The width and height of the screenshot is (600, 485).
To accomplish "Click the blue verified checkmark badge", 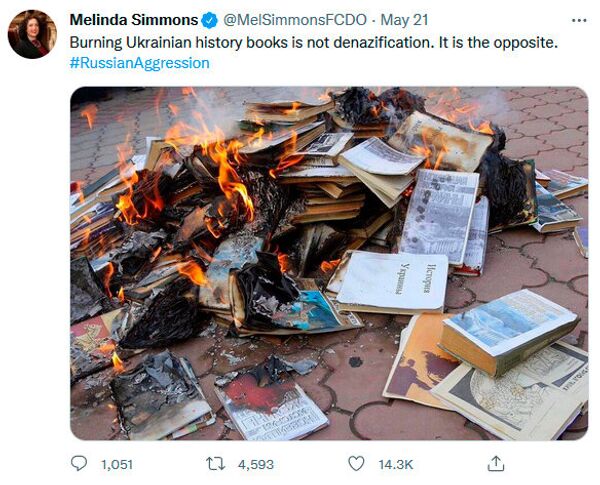I will click(x=209, y=20).
